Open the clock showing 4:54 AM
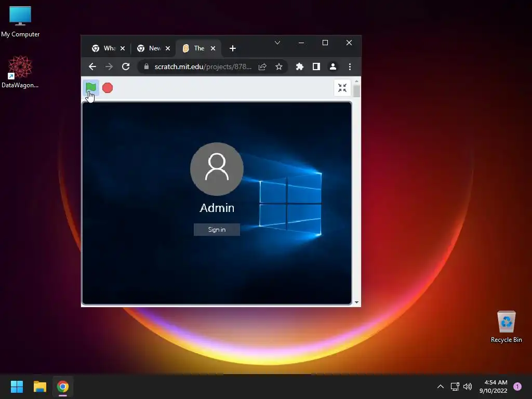 tap(494, 387)
